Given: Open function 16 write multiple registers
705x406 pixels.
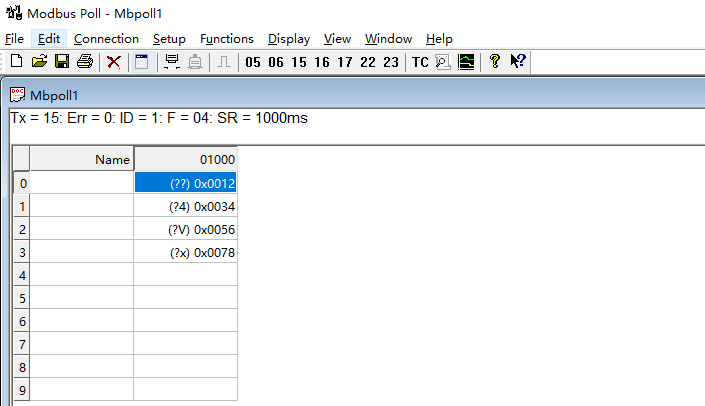Looking at the screenshot, I should [321, 62].
